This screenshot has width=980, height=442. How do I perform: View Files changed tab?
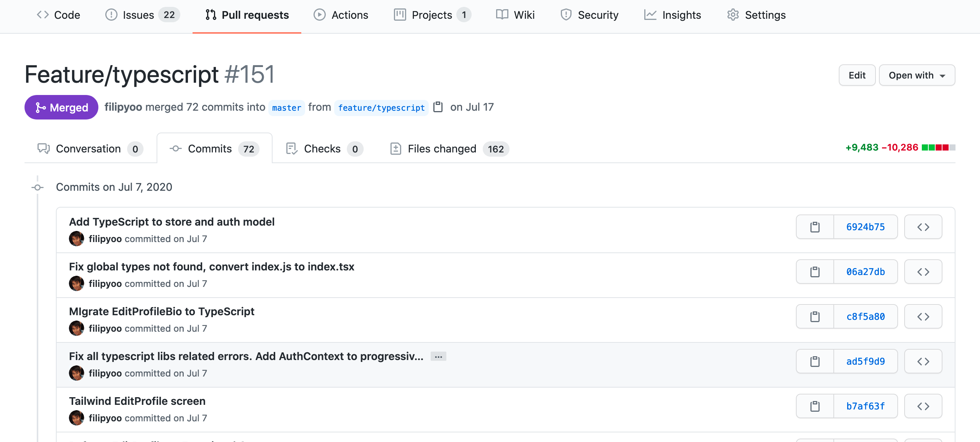pyautogui.click(x=449, y=149)
